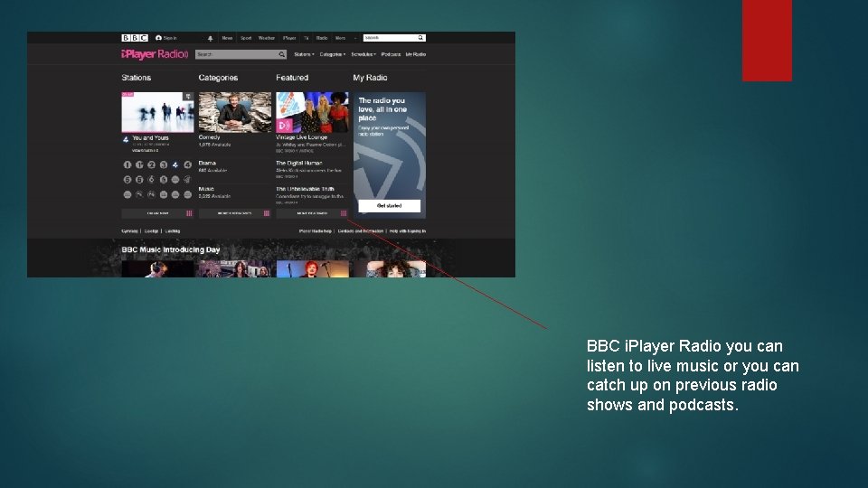This screenshot has height=488, width=868.
Task: Open the Comedy category thumbnail
Action: (235, 112)
